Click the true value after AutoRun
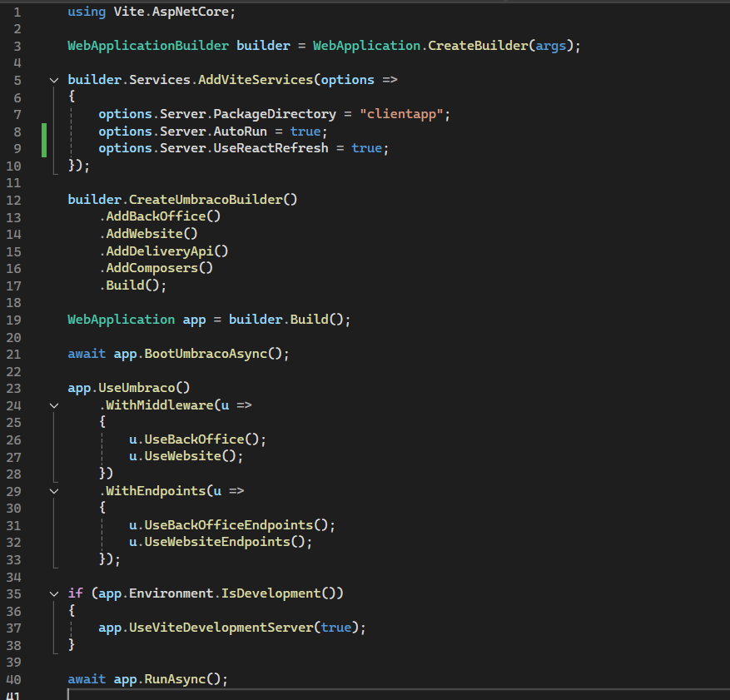This screenshot has height=700, width=730. coord(305,132)
